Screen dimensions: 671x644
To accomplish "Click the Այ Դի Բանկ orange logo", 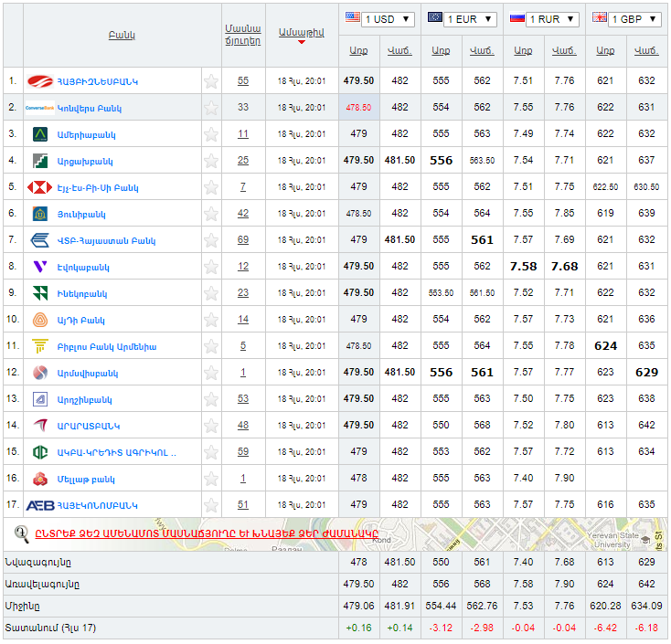I will 40,320.
